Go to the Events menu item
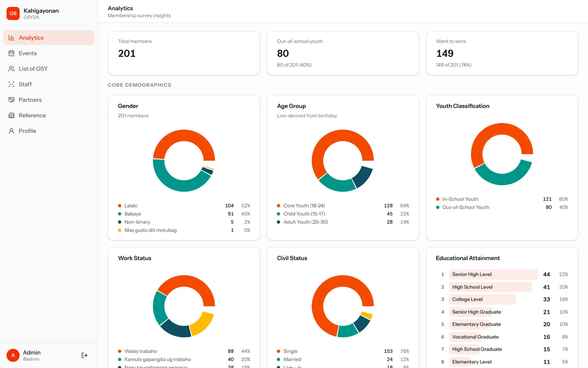Image resolution: width=588 pixels, height=368 pixels. 49,53
